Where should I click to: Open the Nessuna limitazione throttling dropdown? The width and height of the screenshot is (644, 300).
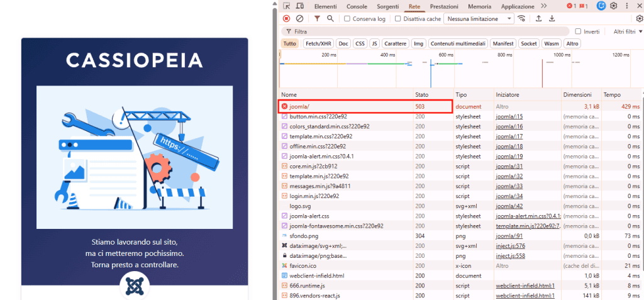click(x=479, y=19)
